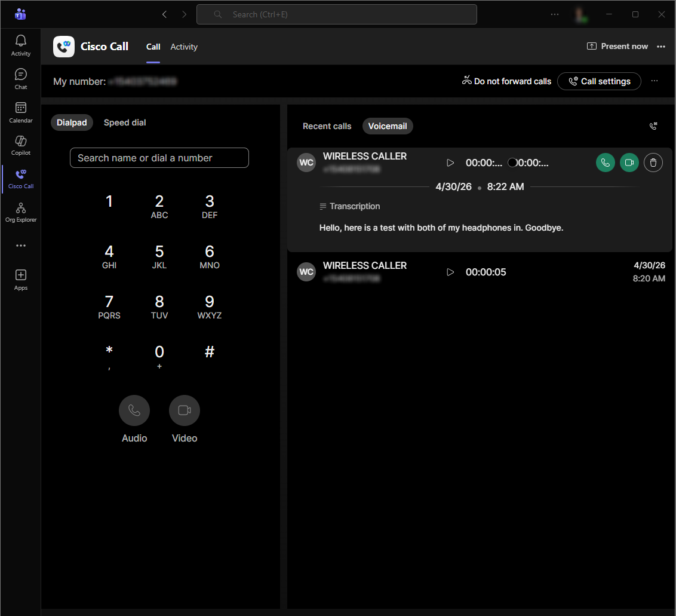Click the Cisco Call app logo

coord(64,47)
